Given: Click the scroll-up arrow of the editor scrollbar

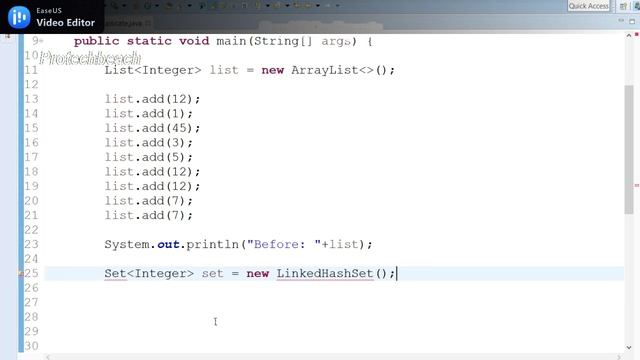Looking at the screenshot, I should [629, 36].
